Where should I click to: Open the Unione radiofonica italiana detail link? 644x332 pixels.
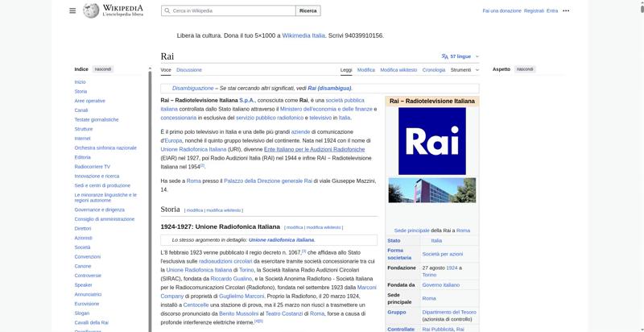tap(281, 240)
